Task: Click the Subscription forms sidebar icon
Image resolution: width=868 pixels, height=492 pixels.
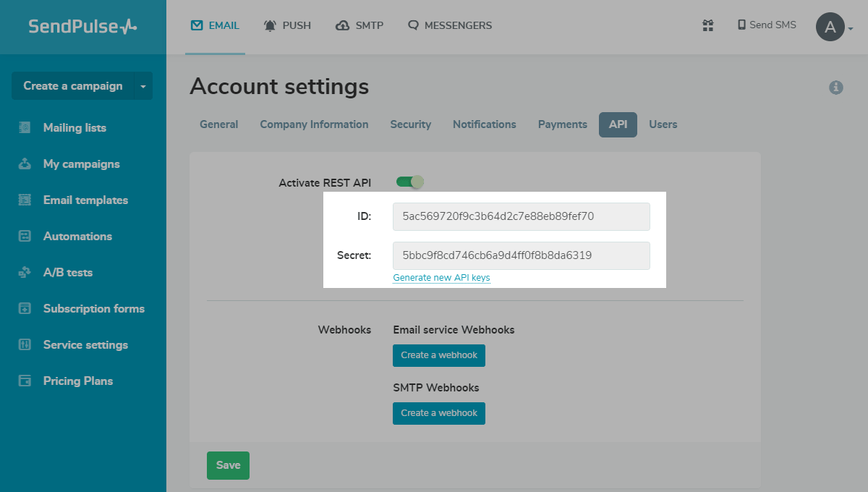Action: (25, 308)
